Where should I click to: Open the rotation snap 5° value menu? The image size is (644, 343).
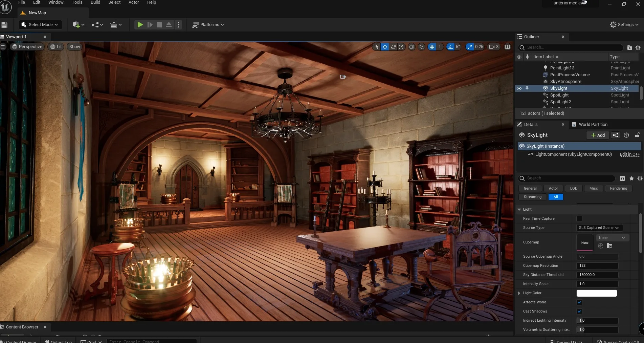pyautogui.click(x=458, y=47)
